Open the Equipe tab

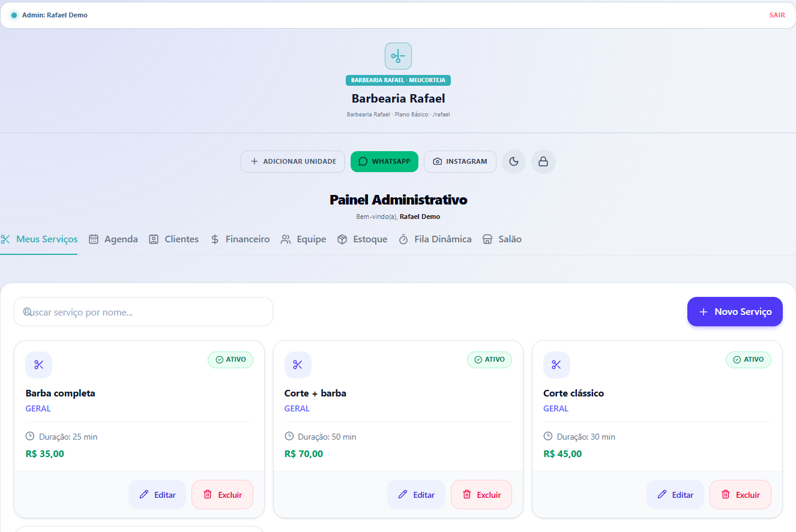coord(303,239)
